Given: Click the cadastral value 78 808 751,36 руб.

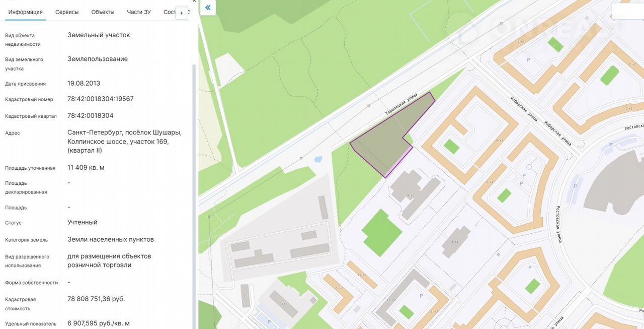Looking at the screenshot, I should point(96,299).
